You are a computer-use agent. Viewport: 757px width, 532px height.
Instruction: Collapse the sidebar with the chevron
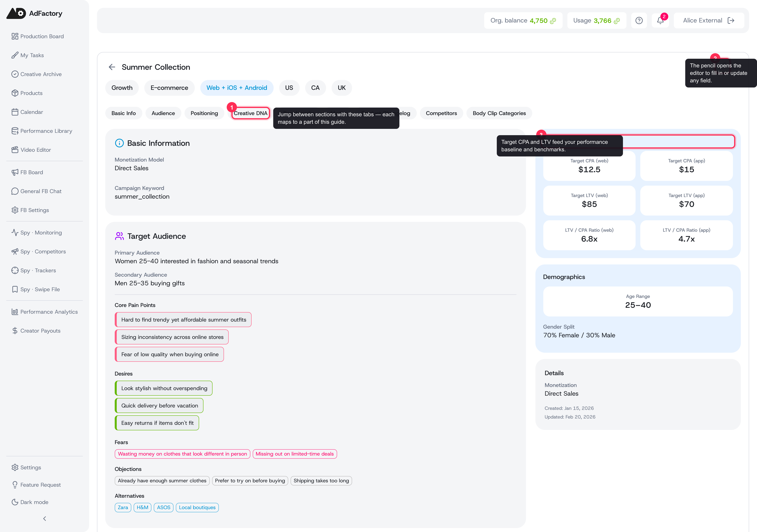click(45, 518)
